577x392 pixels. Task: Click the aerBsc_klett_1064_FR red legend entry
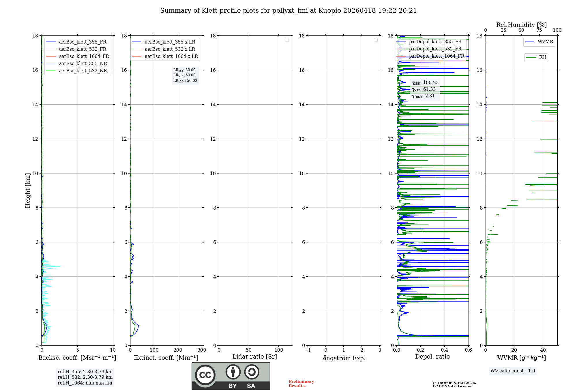point(84,56)
